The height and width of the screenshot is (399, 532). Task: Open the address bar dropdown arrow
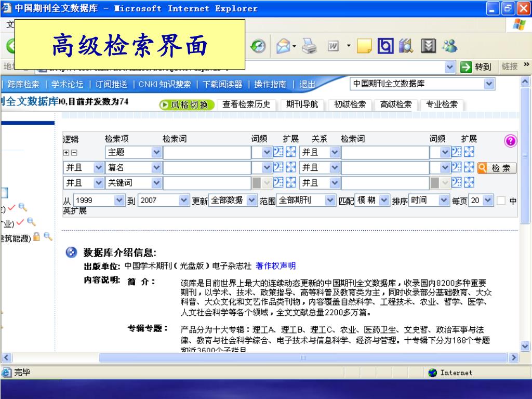(x=450, y=67)
